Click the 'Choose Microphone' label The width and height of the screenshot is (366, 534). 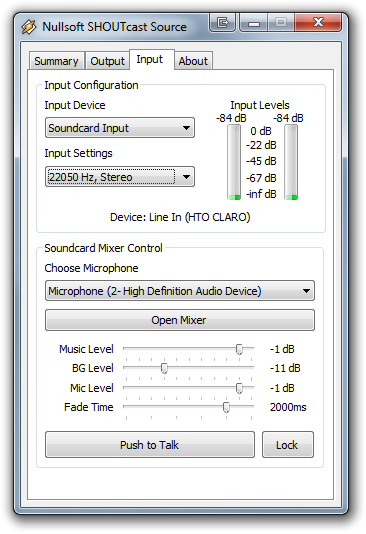point(91,268)
